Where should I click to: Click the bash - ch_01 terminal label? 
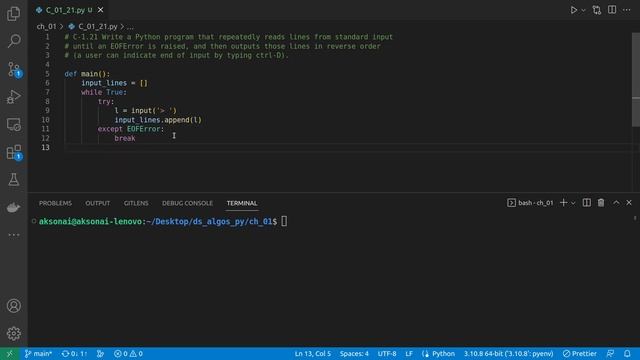click(x=530, y=203)
